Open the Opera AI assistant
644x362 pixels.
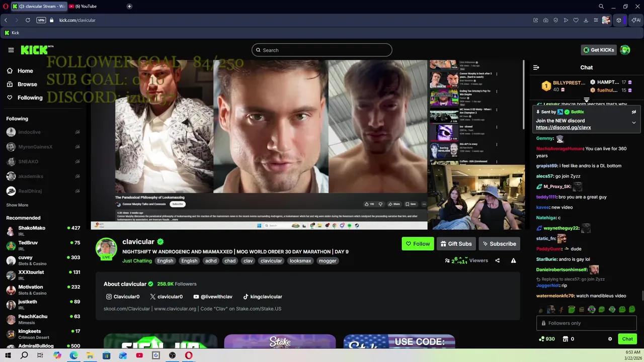[636, 20]
